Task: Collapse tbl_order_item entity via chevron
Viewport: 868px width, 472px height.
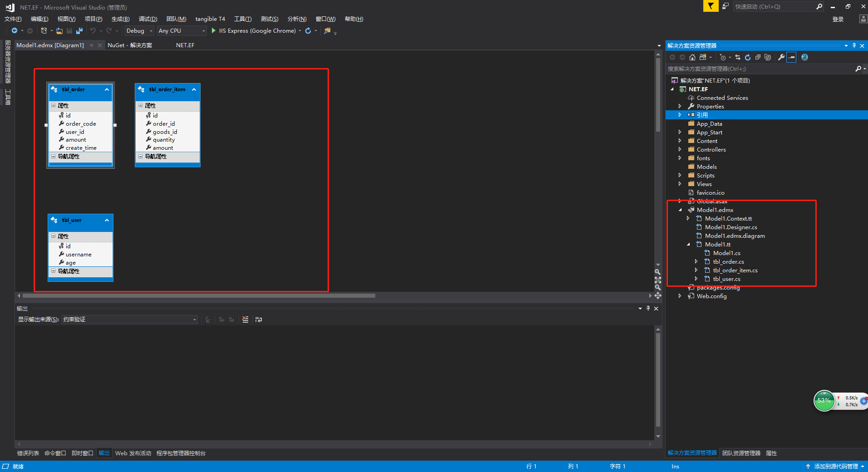Action: coord(194,89)
